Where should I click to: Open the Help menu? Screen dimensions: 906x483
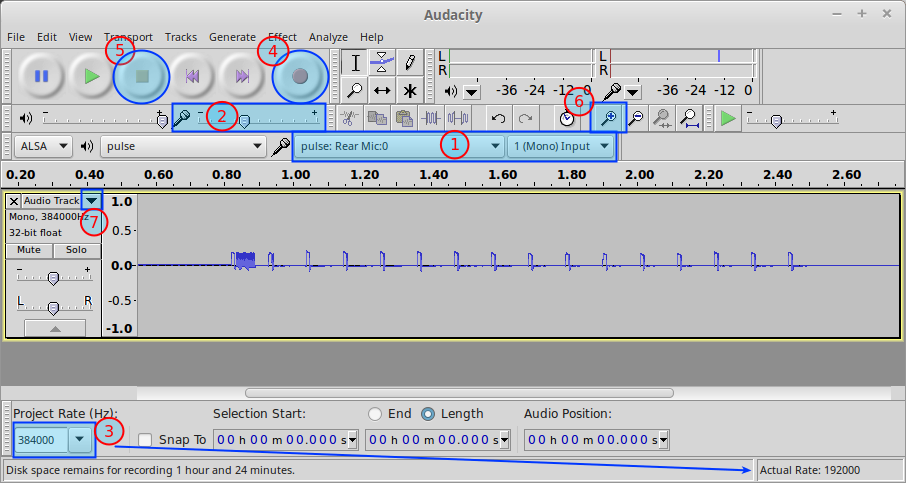click(x=372, y=37)
